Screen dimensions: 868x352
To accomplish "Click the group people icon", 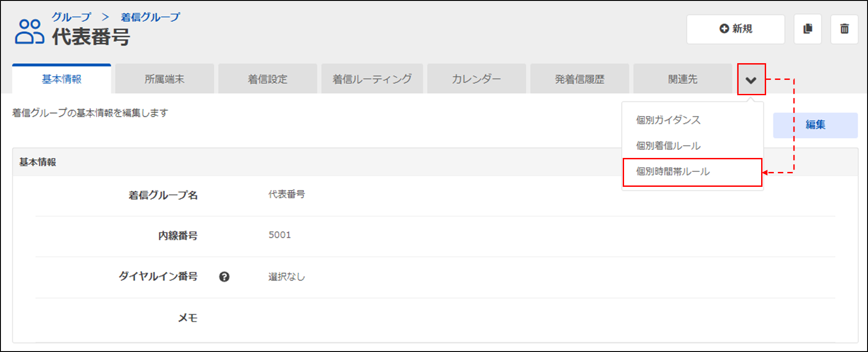I will [29, 32].
